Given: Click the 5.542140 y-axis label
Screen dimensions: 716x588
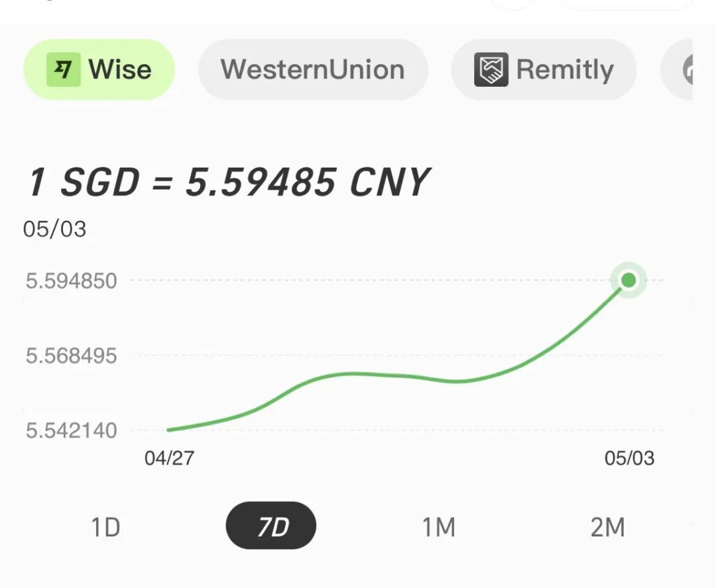Looking at the screenshot, I should coord(71,431).
